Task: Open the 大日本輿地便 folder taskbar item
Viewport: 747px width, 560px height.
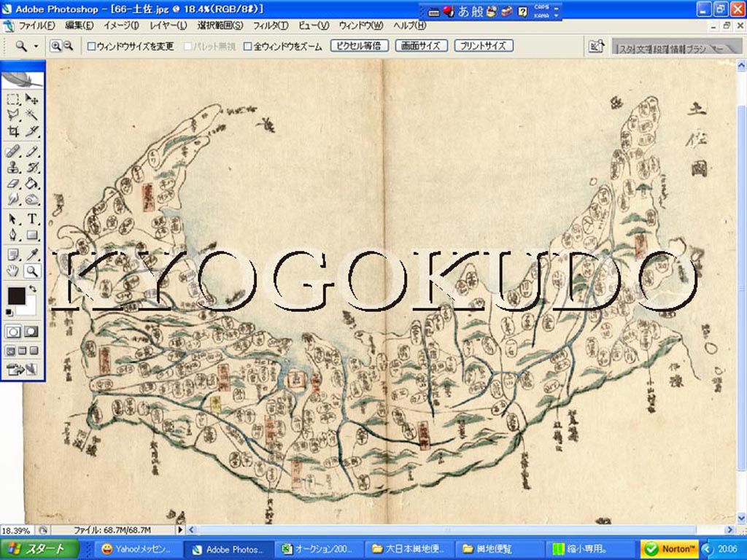Action: click(x=409, y=549)
